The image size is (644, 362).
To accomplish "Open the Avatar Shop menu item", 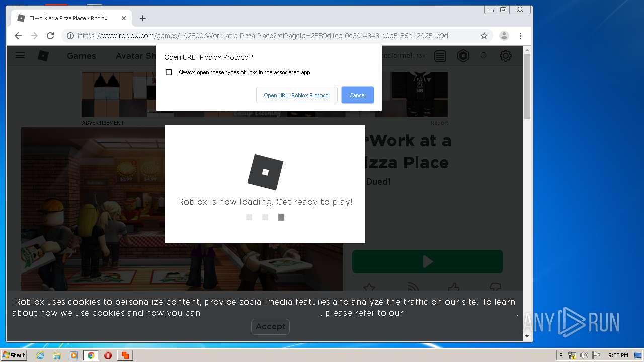I will pos(136,56).
